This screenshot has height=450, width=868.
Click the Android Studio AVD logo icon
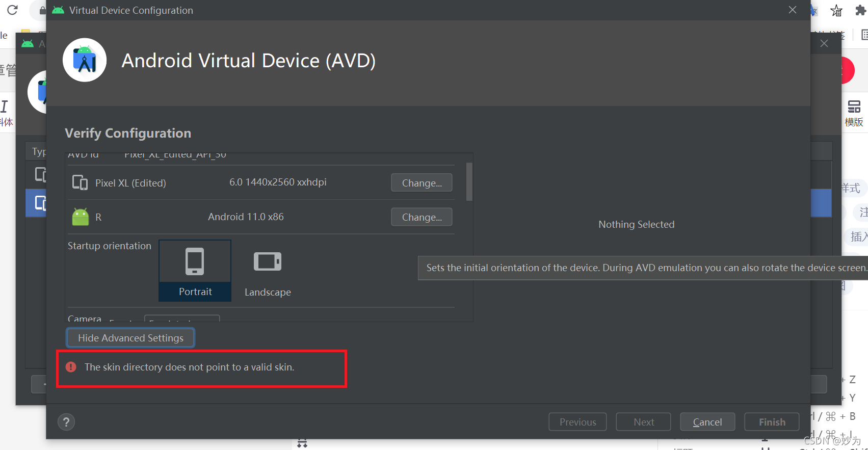coord(85,60)
